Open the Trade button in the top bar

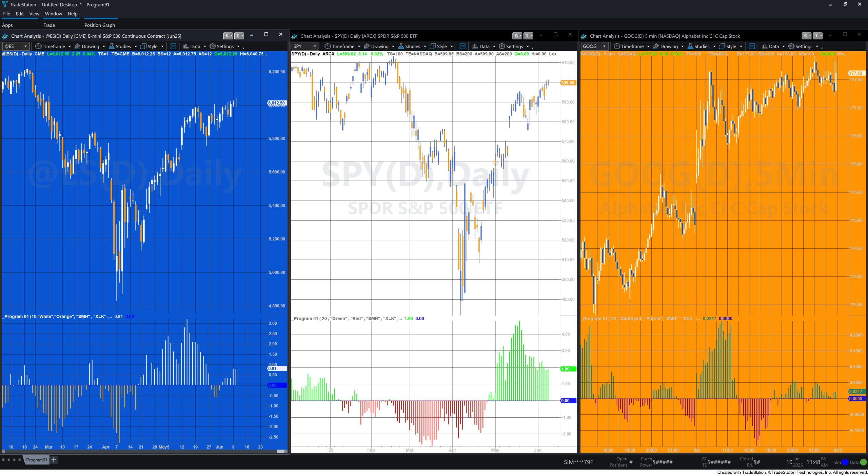49,25
